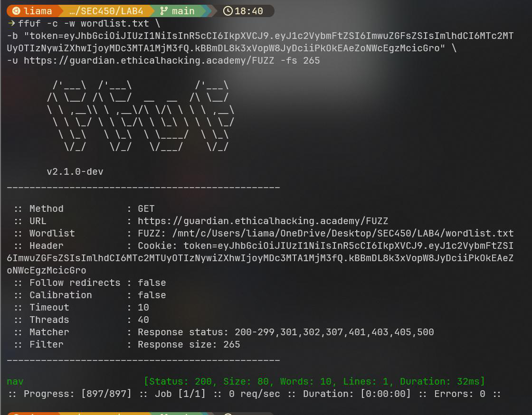
Task: Open the guardian URL in the URL row
Action: tap(263, 221)
